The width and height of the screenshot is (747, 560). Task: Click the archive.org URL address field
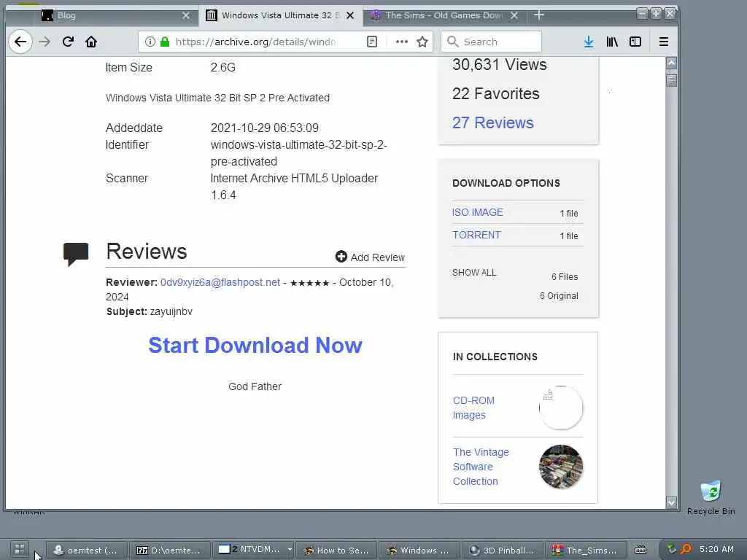255,42
